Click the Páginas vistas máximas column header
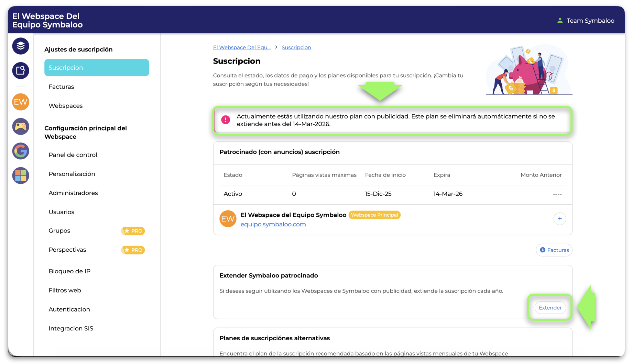The image size is (632, 364). [x=324, y=175]
